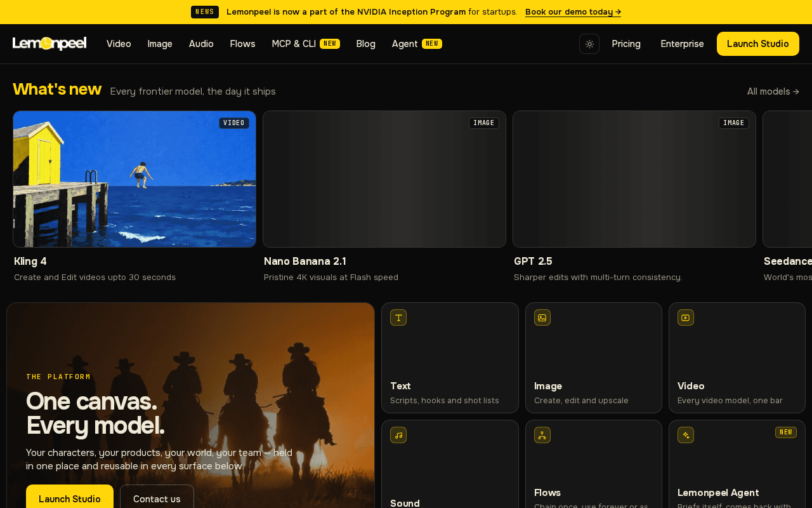Image resolution: width=812 pixels, height=508 pixels.
Task: Open the Enterprise page
Action: [682, 44]
